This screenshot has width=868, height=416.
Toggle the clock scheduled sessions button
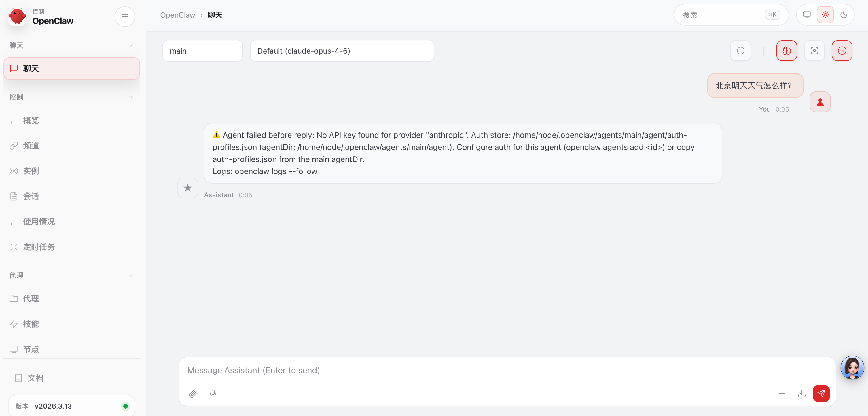pyautogui.click(x=842, y=51)
